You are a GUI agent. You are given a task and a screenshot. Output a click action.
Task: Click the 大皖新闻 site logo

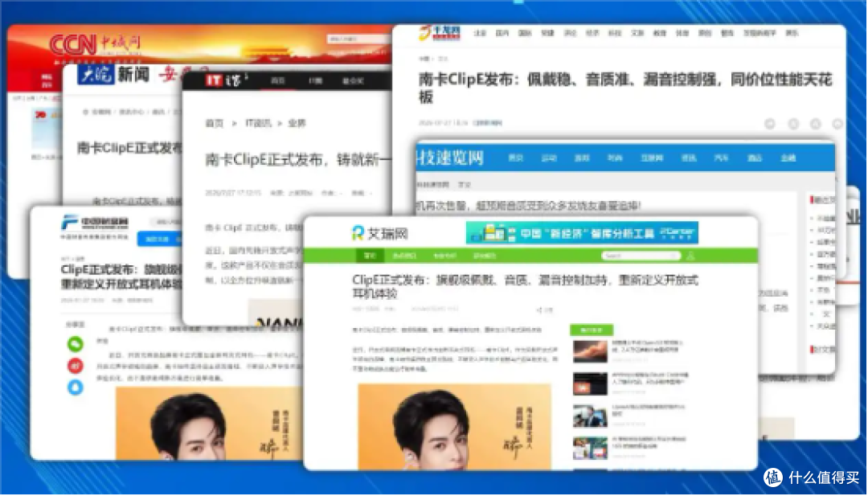coord(113,74)
